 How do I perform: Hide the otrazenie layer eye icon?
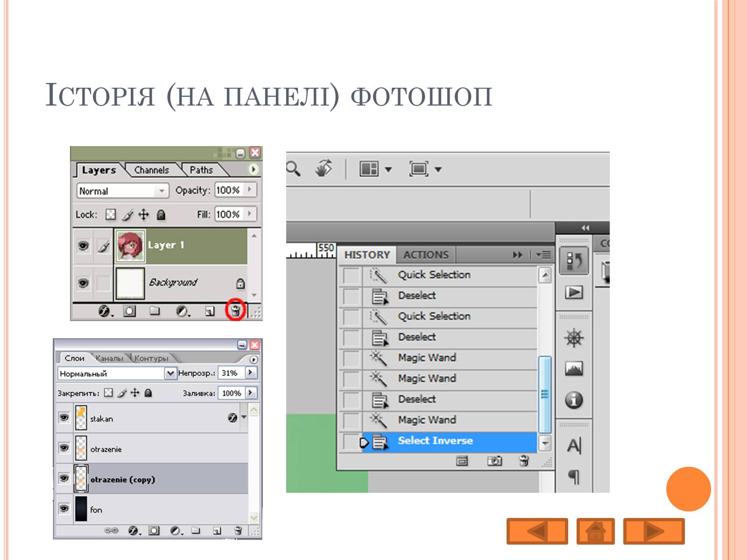64,448
